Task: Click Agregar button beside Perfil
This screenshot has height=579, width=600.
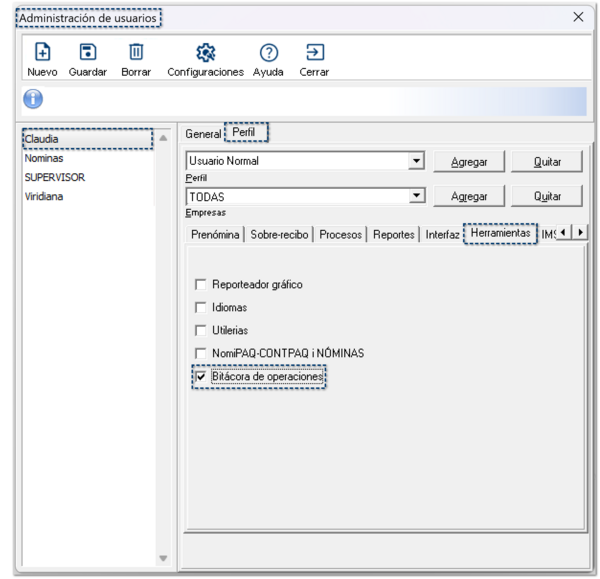Action: pos(469,162)
